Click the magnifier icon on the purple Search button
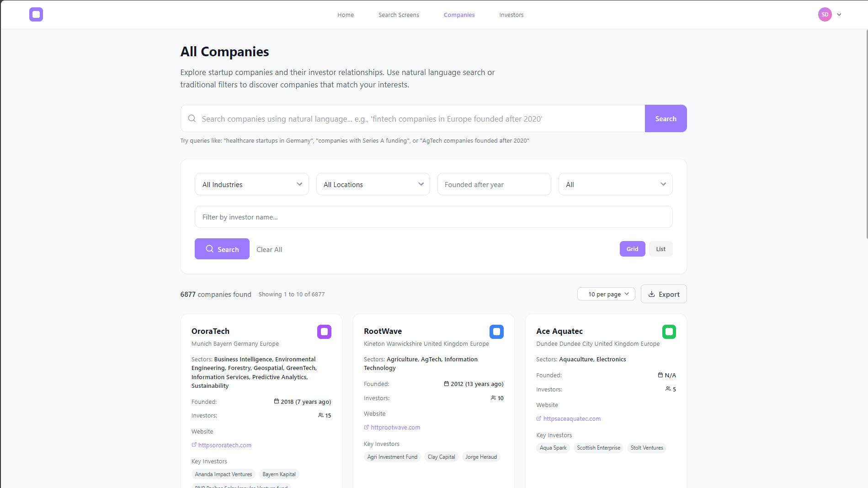Image resolution: width=868 pixels, height=488 pixels. (x=210, y=249)
